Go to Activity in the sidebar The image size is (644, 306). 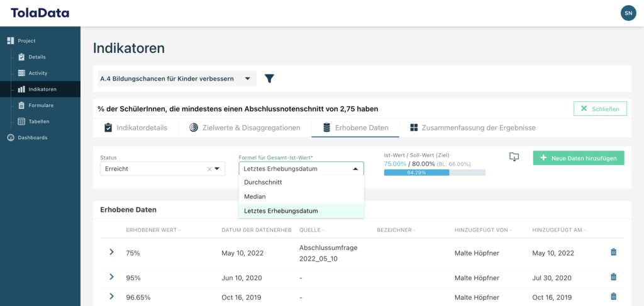coord(38,73)
